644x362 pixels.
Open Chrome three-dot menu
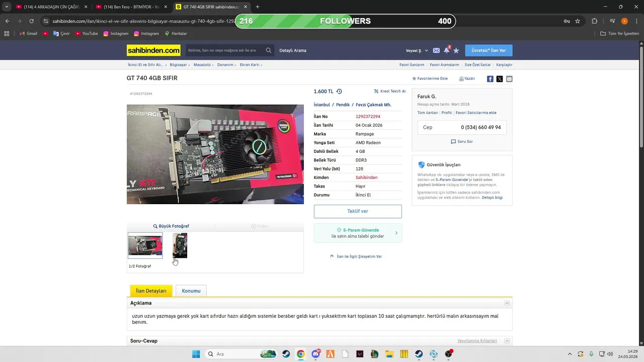[636, 21]
